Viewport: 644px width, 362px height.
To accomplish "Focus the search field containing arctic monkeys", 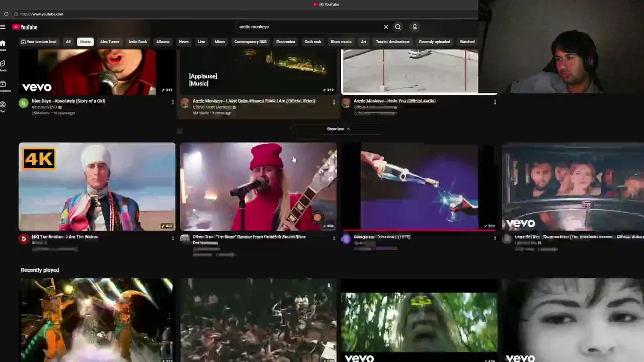I will tap(308, 27).
